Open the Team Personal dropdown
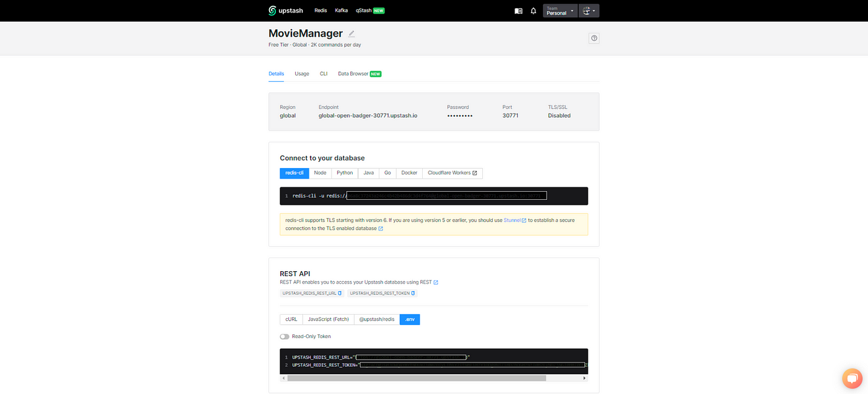This screenshot has height=394, width=868. [559, 11]
